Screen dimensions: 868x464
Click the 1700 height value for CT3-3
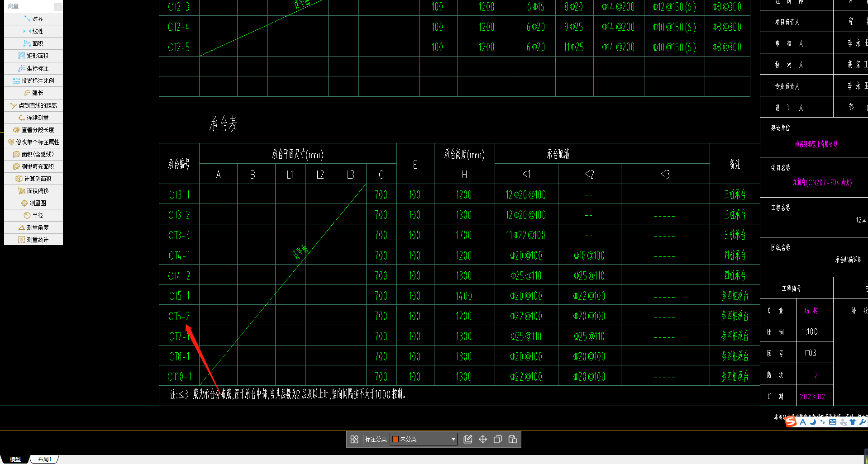tap(464, 235)
